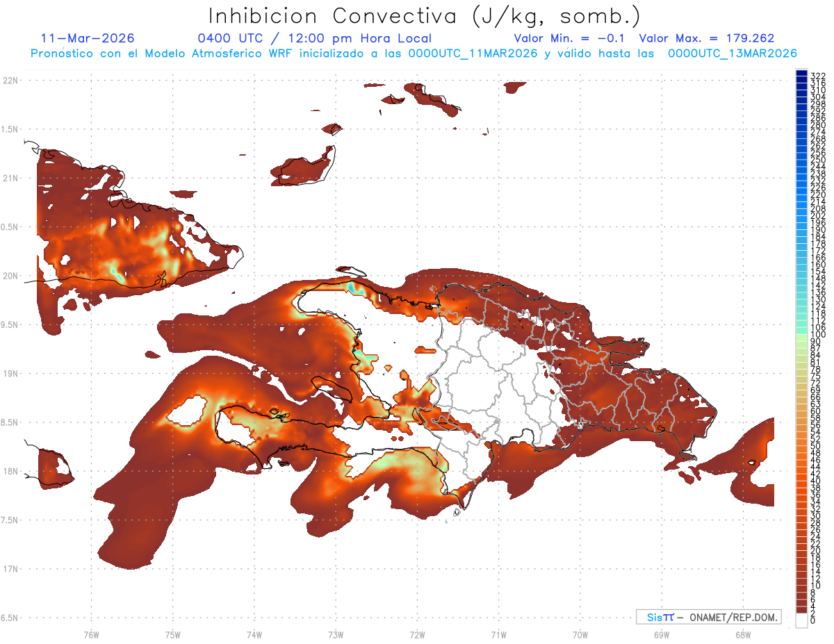Image resolution: width=834 pixels, height=644 pixels.
Task: Click the time '0400 UTC / 12:00 pm Hora Local'
Action: (315, 38)
